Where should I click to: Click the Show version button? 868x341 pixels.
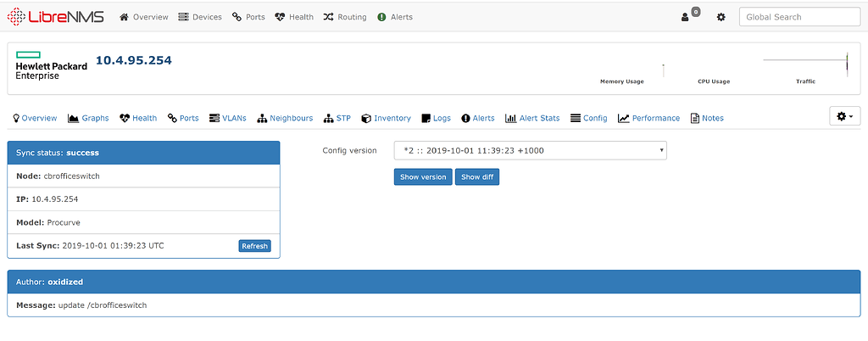(x=422, y=177)
